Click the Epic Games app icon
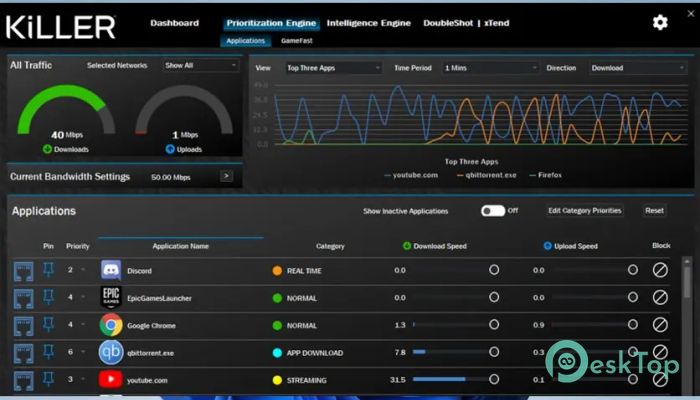The width and height of the screenshot is (700, 400). click(x=111, y=298)
